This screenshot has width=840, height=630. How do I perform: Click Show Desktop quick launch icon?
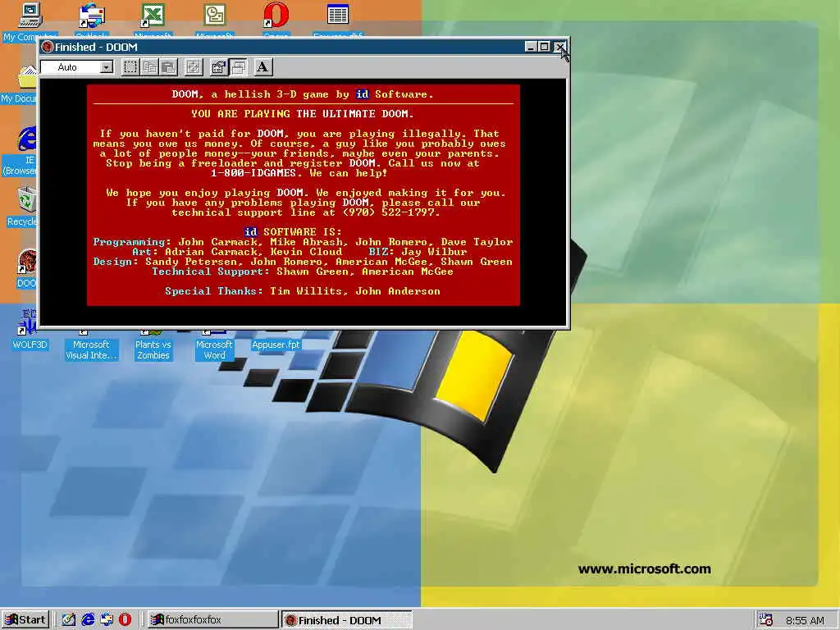pyautogui.click(x=68, y=620)
